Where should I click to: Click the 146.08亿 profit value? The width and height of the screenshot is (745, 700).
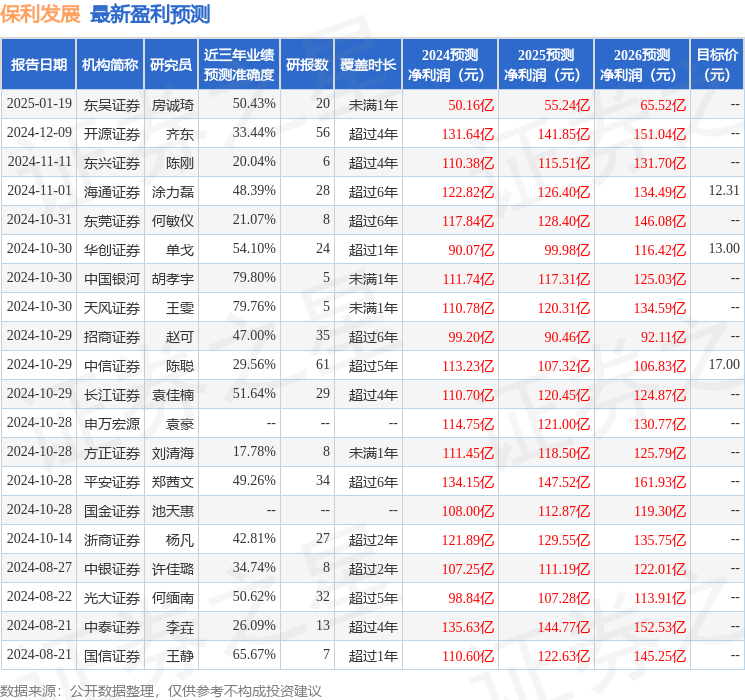(659, 221)
